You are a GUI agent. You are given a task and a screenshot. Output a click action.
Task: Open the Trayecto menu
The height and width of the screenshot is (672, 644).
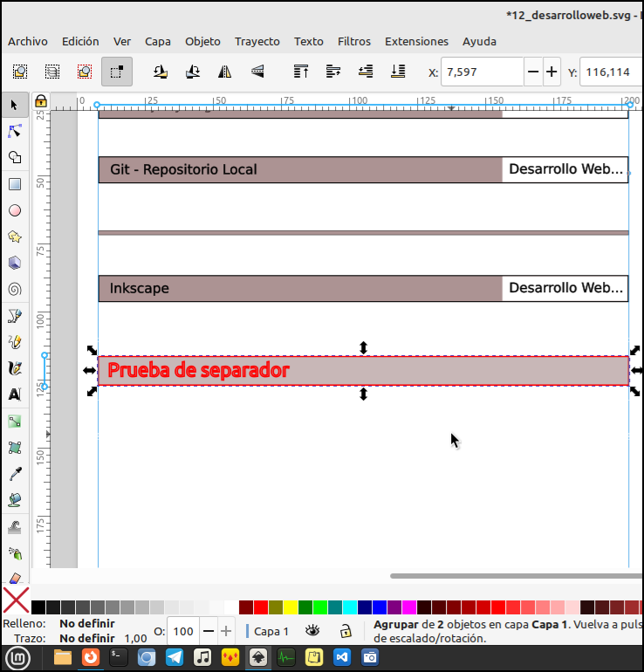point(257,42)
